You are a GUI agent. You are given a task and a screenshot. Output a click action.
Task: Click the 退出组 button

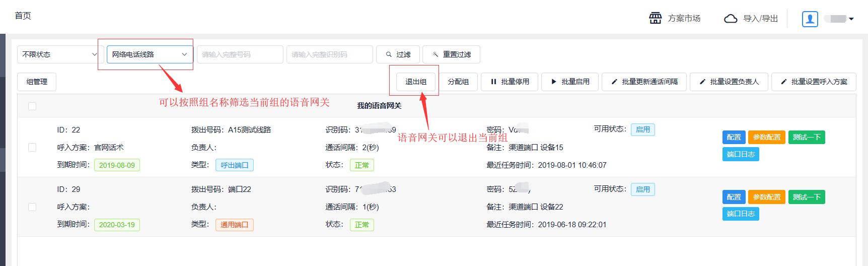click(415, 82)
